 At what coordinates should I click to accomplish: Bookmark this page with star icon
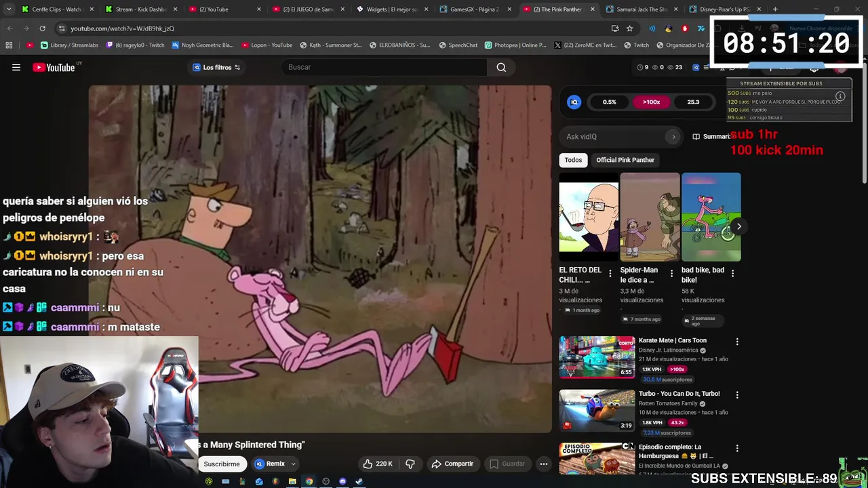tap(629, 28)
